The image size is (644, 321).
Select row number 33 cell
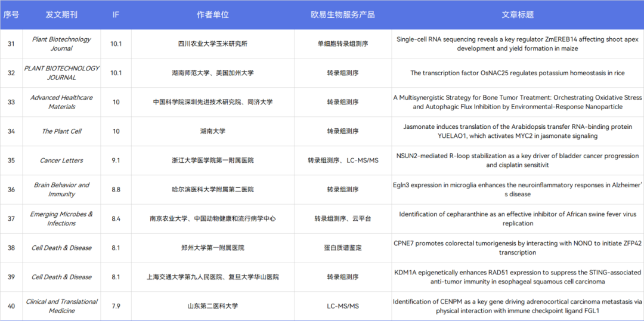click(x=11, y=102)
